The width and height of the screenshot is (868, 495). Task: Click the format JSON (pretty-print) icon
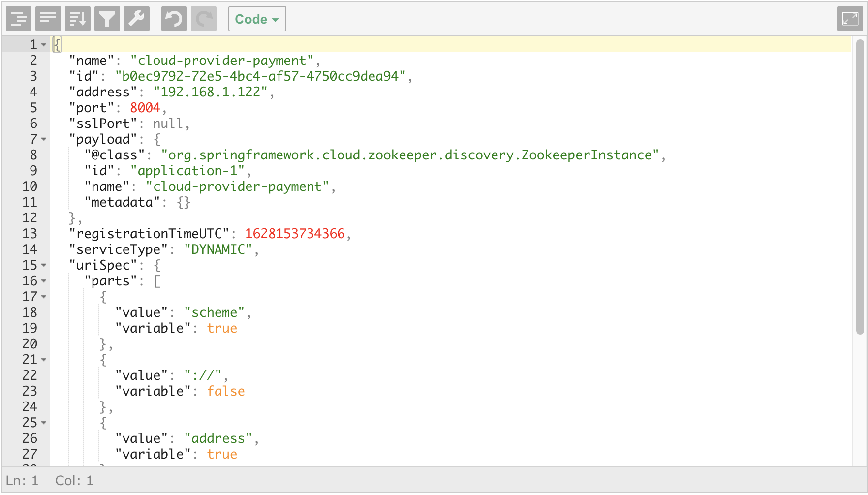[x=19, y=19]
